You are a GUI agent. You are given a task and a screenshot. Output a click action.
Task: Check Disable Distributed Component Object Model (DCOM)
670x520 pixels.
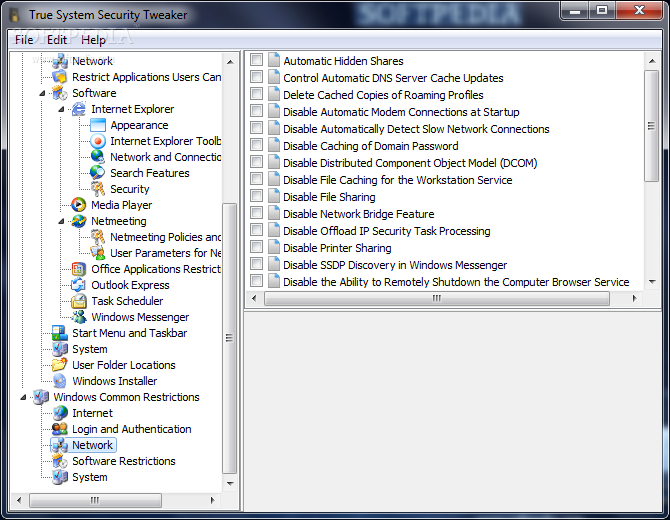(x=256, y=162)
